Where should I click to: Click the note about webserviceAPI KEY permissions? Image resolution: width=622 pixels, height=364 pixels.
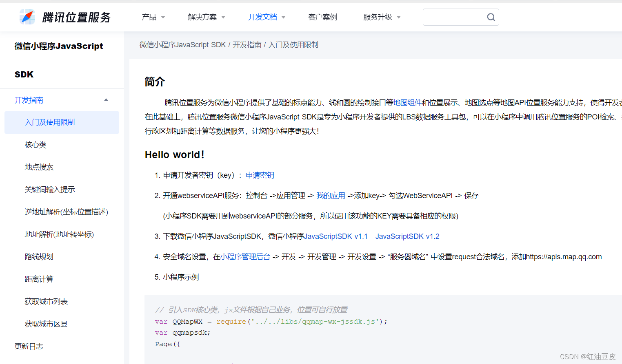click(311, 216)
